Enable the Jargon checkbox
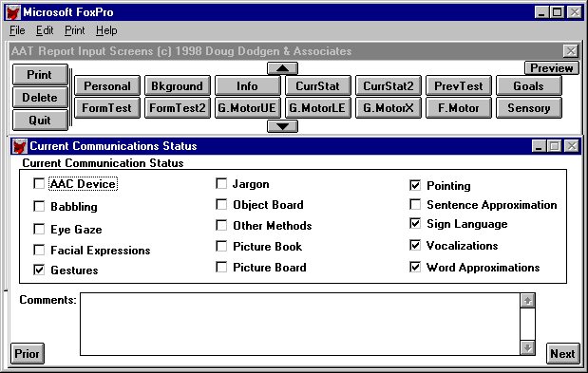Image resolution: width=588 pixels, height=373 pixels. coord(221,183)
